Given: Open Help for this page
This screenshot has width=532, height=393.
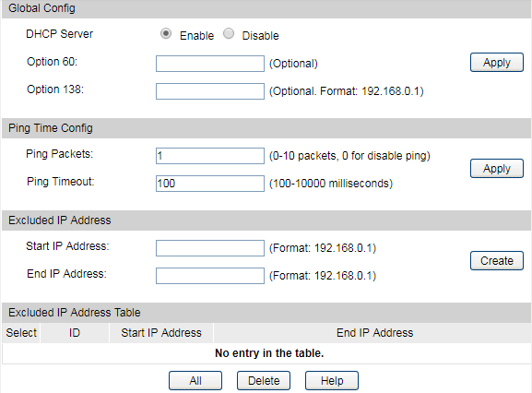Looking at the screenshot, I should [332, 380].
